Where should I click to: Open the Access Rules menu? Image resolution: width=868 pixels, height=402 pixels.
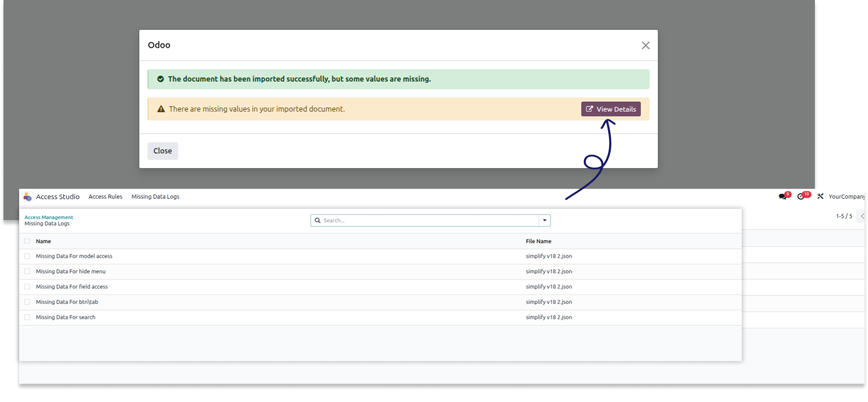click(105, 197)
